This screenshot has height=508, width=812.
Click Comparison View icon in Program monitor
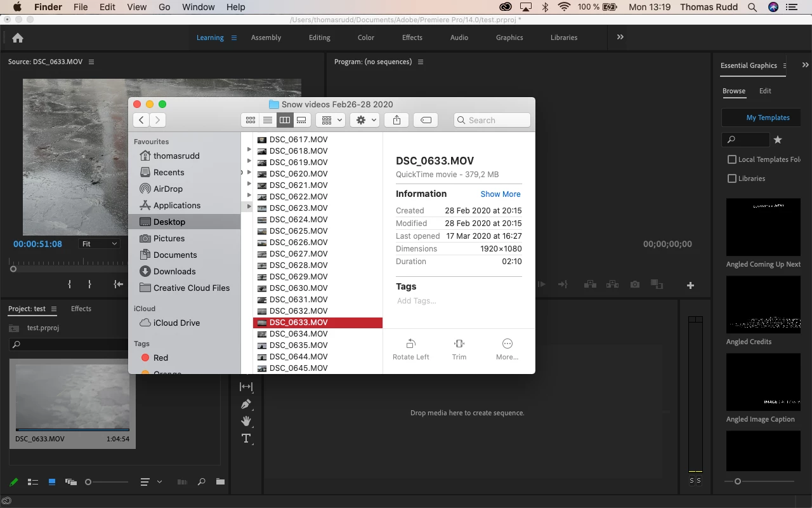tap(657, 284)
